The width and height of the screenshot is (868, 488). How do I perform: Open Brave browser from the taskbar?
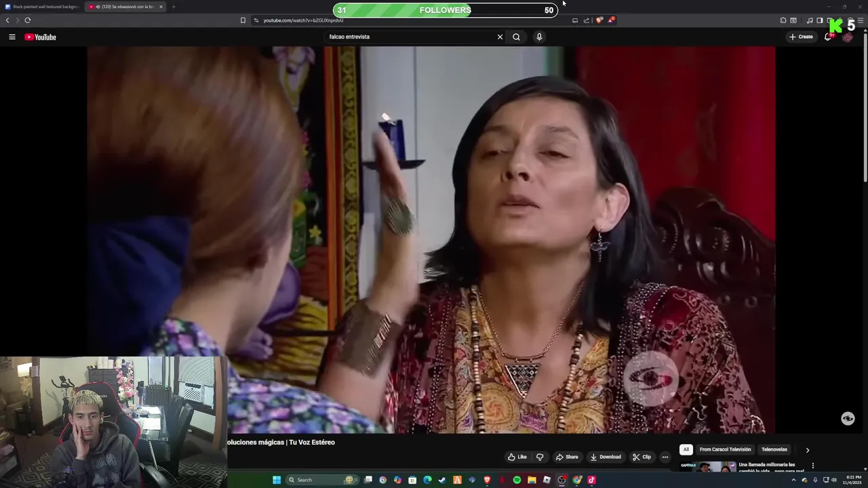(487, 480)
